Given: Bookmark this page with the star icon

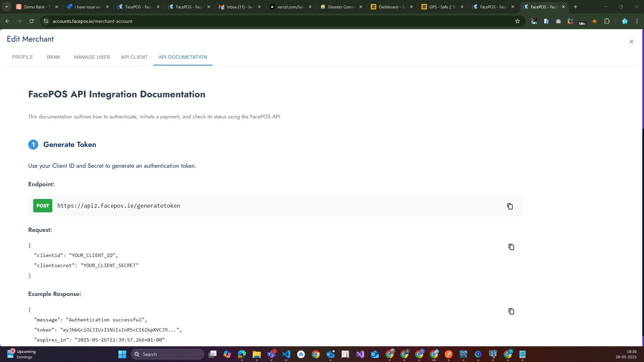Looking at the screenshot, I should coord(517,21).
